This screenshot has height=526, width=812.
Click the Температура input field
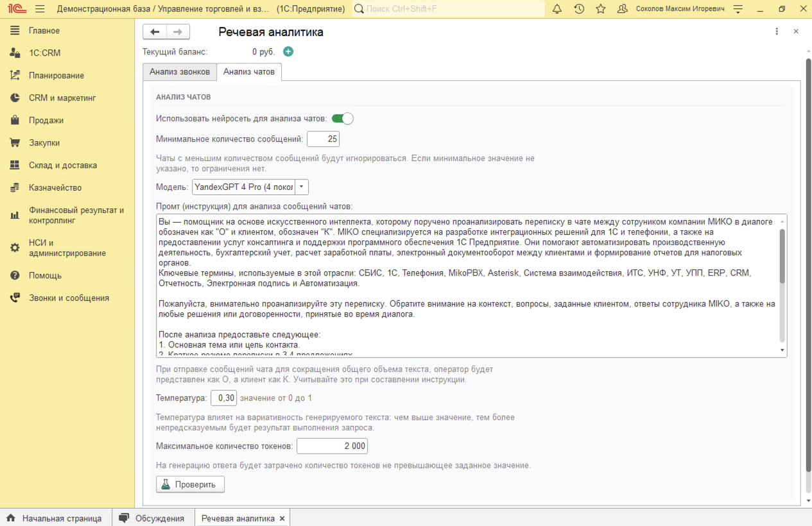point(224,398)
